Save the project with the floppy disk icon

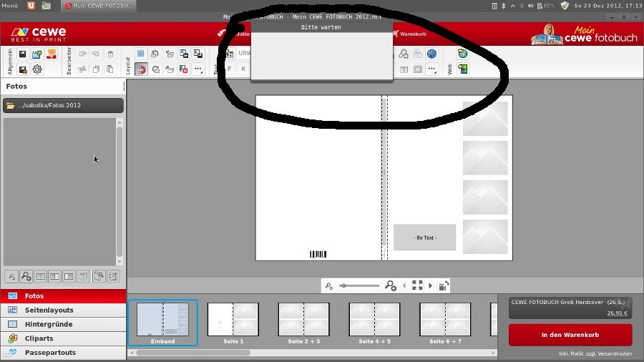tap(23, 54)
